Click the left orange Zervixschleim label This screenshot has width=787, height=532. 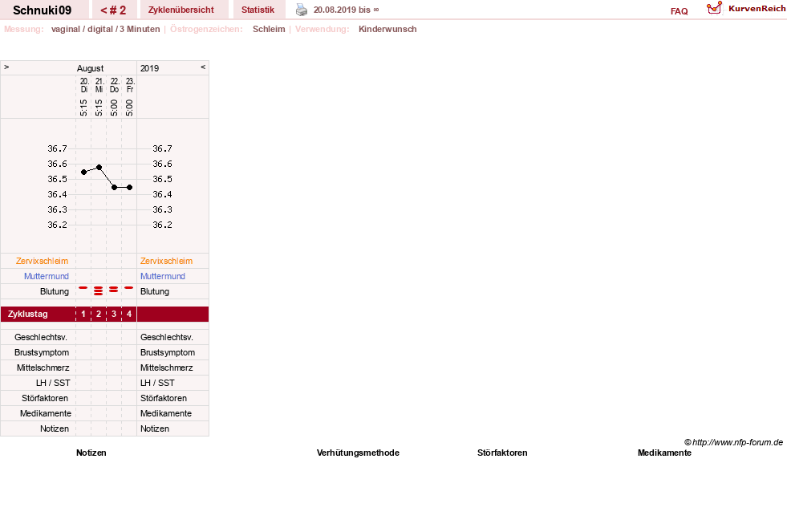click(x=43, y=261)
